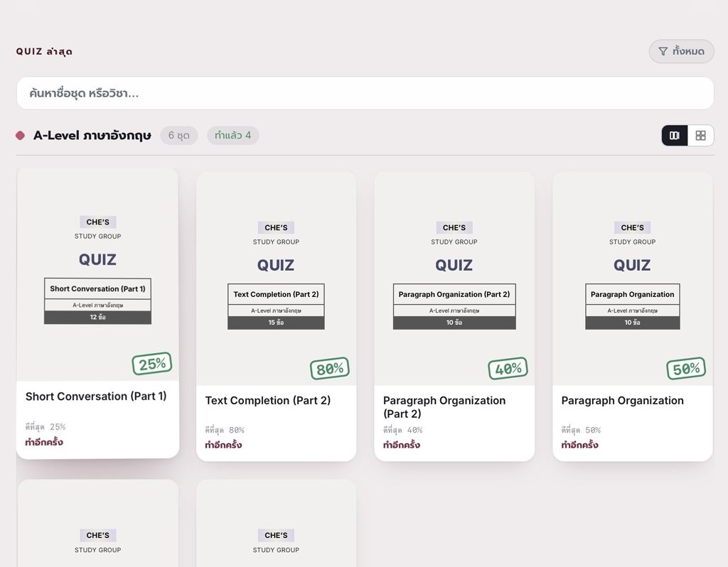Click the quiz search input field

[x=365, y=93]
